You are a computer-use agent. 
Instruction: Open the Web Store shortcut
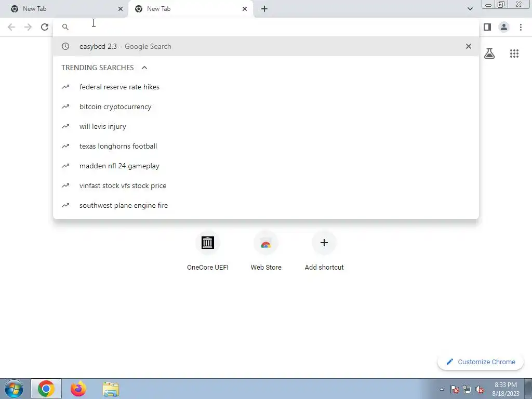(266, 251)
